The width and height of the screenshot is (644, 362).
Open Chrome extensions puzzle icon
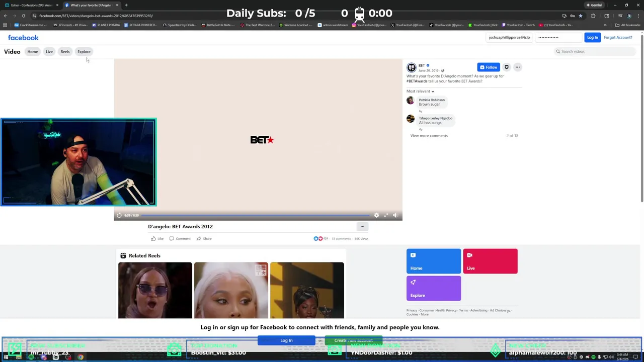(593, 16)
